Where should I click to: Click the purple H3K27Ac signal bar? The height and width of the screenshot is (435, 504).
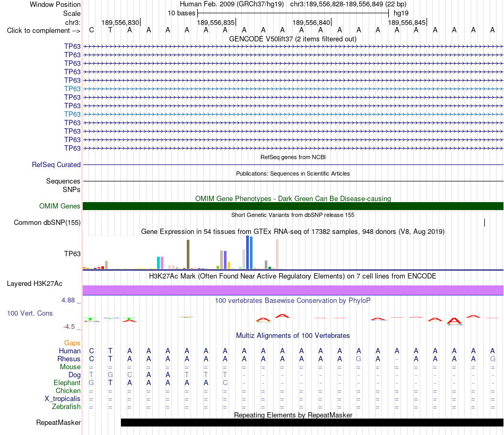[x=293, y=290]
